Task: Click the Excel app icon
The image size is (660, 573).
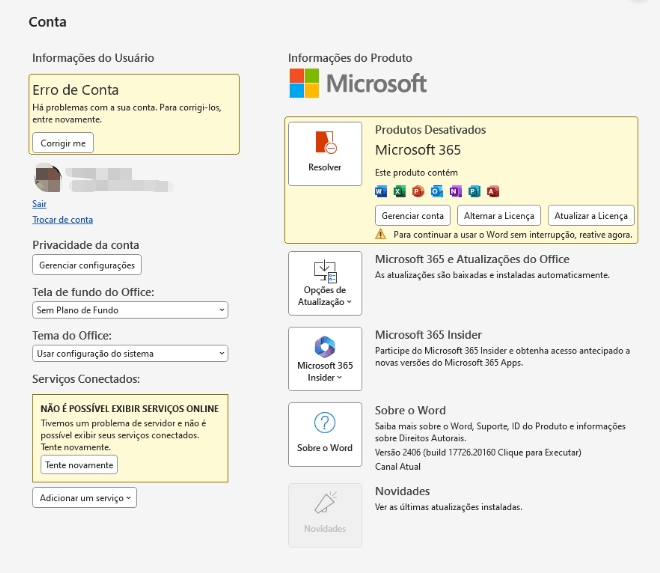Action: pyautogui.click(x=399, y=192)
